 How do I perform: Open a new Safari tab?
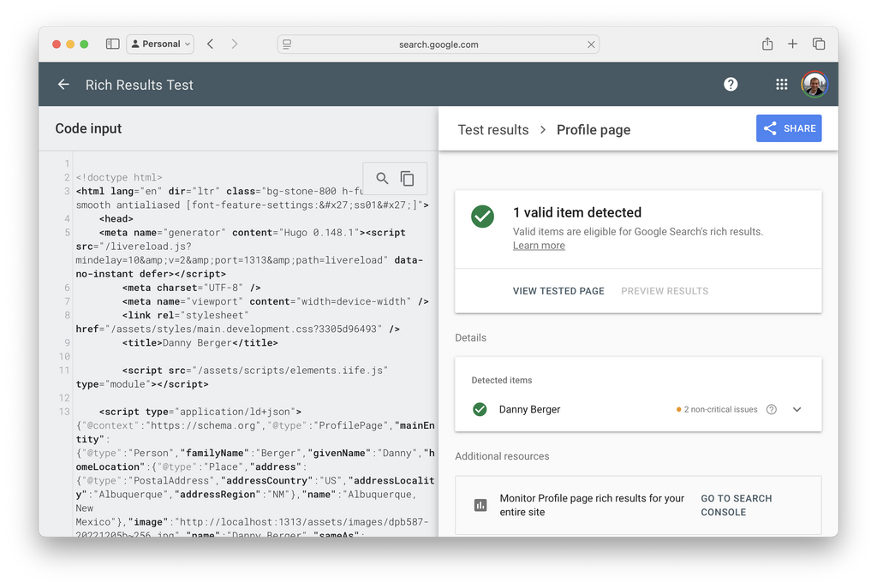click(x=793, y=44)
